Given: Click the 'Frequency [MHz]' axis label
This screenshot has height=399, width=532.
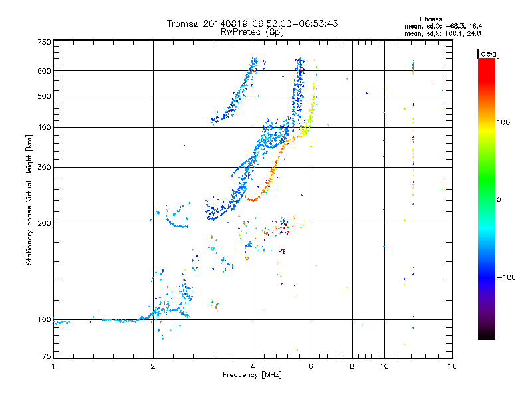Looking at the screenshot, I should click(x=252, y=375).
